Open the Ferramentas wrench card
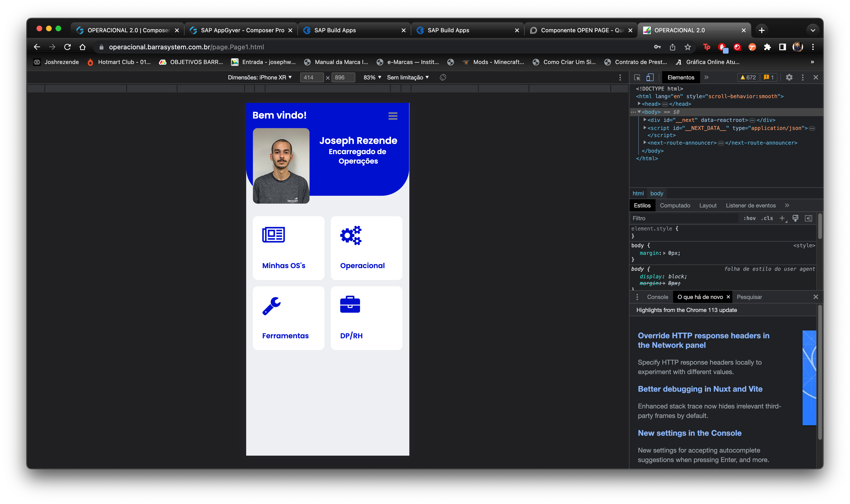 tap(288, 318)
